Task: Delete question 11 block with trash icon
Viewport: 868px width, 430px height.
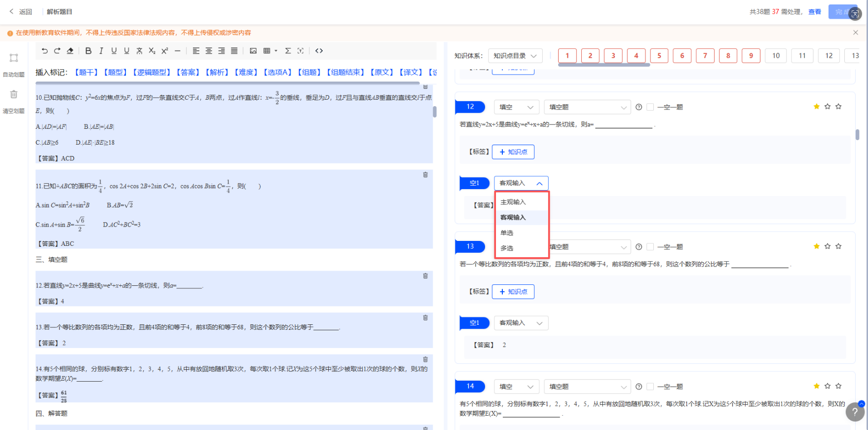Action: pyautogui.click(x=425, y=175)
